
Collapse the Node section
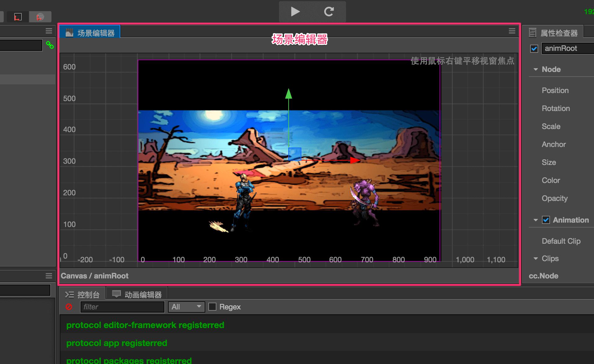pyautogui.click(x=535, y=69)
